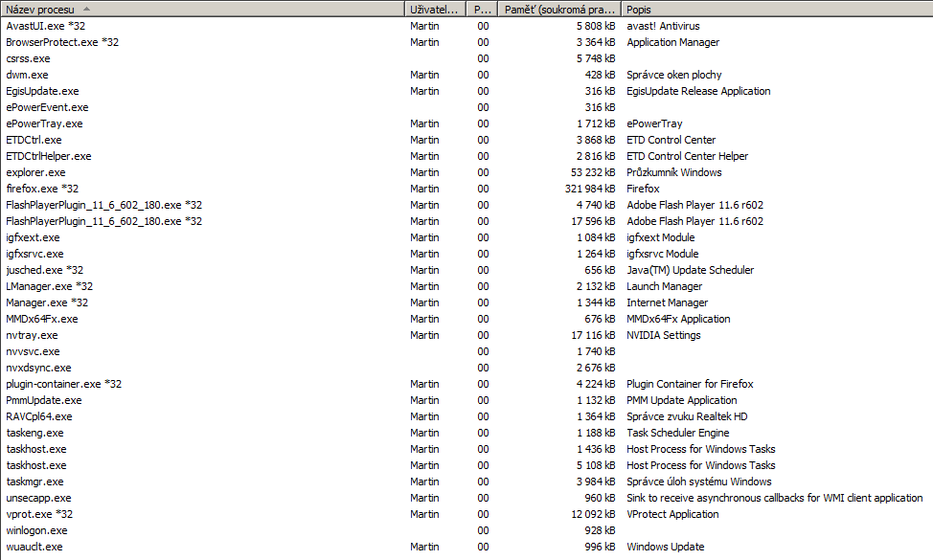Select the nvtray.exe process

pos(33,335)
